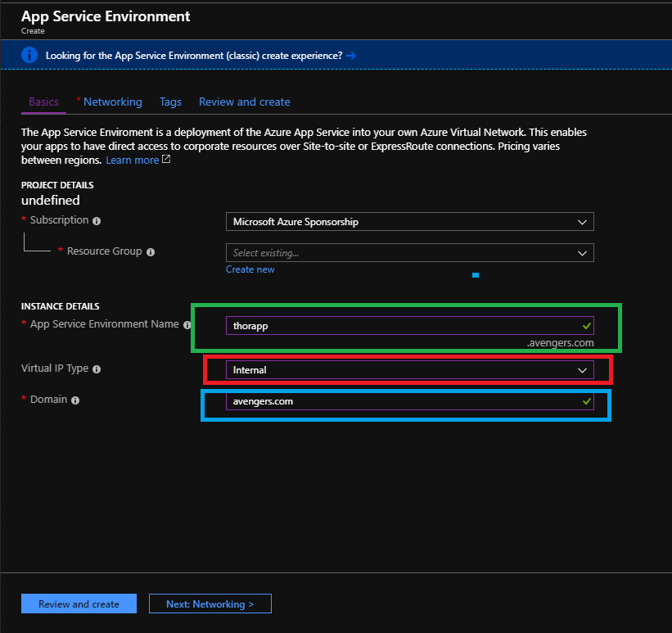672x633 pixels.
Task: Click the INSTANCE DETAILS heading
Action: pyautogui.click(x=61, y=306)
